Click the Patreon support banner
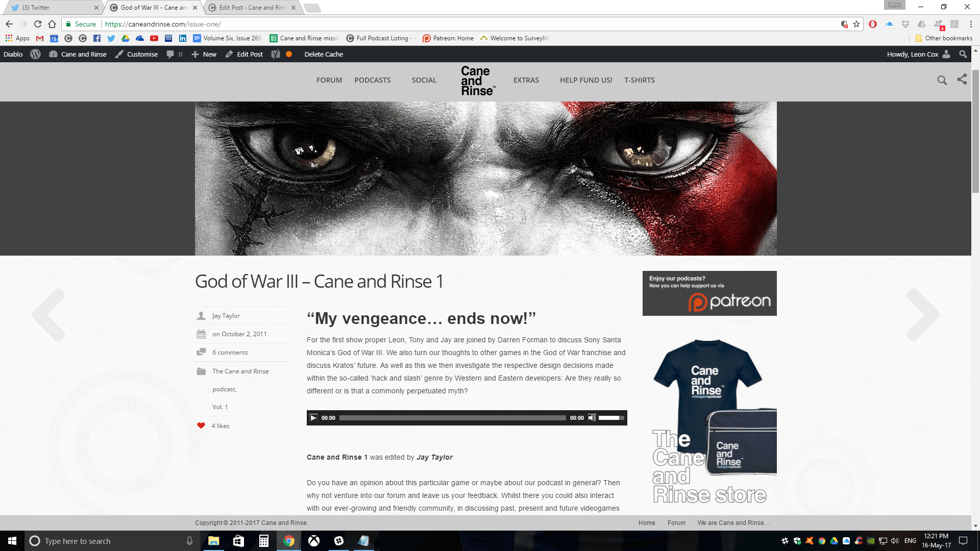Image resolution: width=980 pixels, height=551 pixels. point(709,293)
